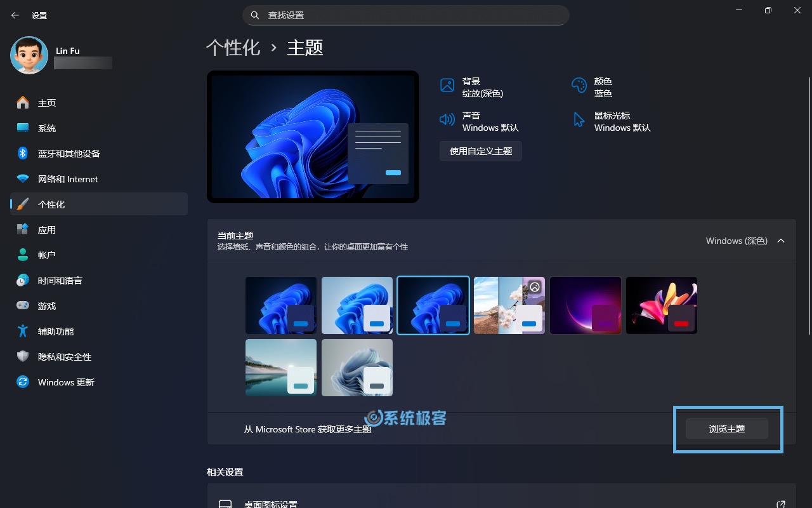Viewport: 812px width, 508px height.
Task: Click the 声音 speaker icon
Action: (447, 119)
